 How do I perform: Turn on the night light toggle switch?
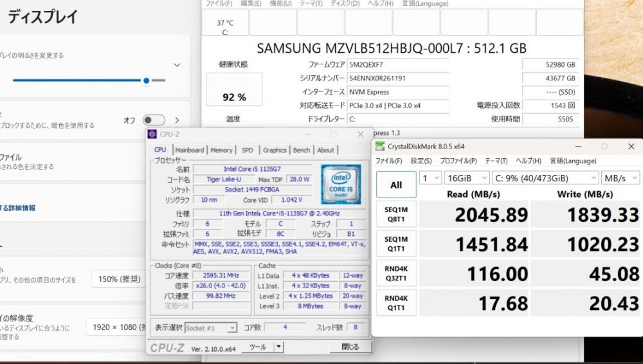click(154, 120)
